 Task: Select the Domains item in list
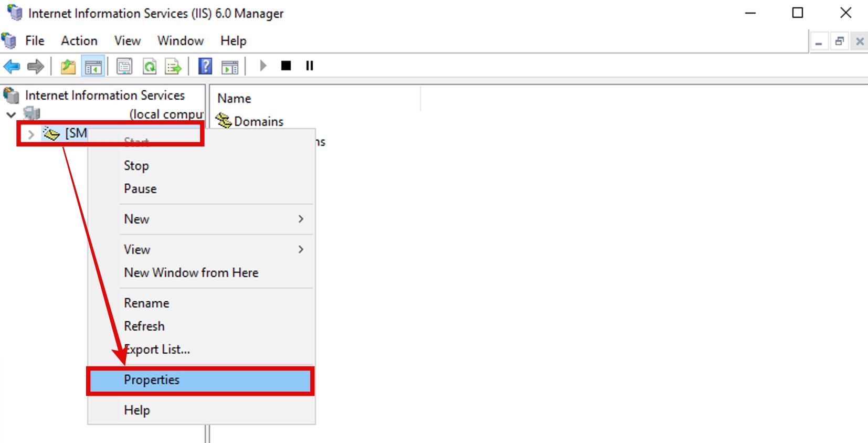click(259, 121)
